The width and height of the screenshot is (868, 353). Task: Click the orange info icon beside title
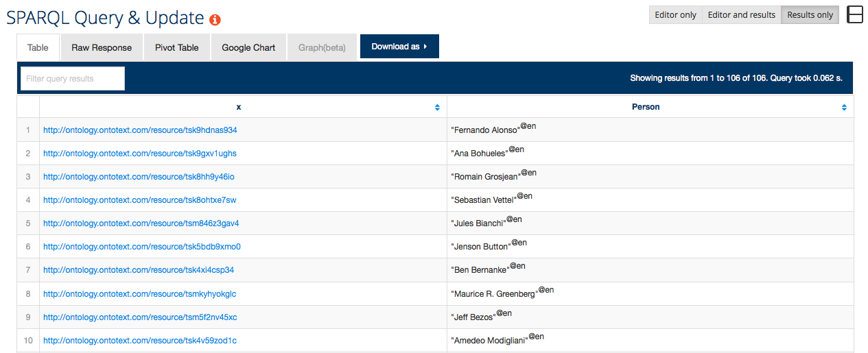tap(215, 20)
